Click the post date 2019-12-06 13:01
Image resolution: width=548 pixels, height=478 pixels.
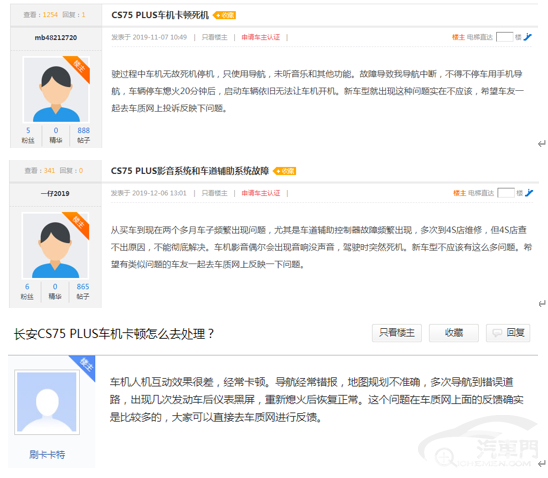click(x=159, y=193)
